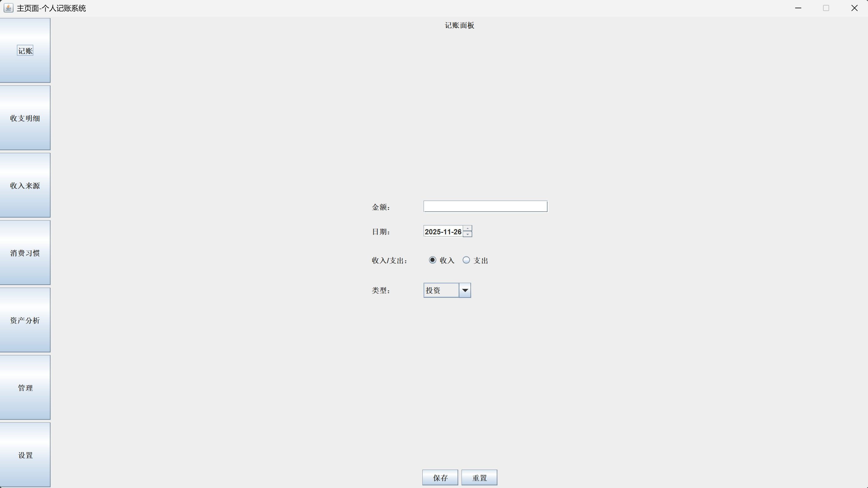Screen dimensions: 868x488
Task: Close the 个人记账系统 window
Action: pos(854,8)
